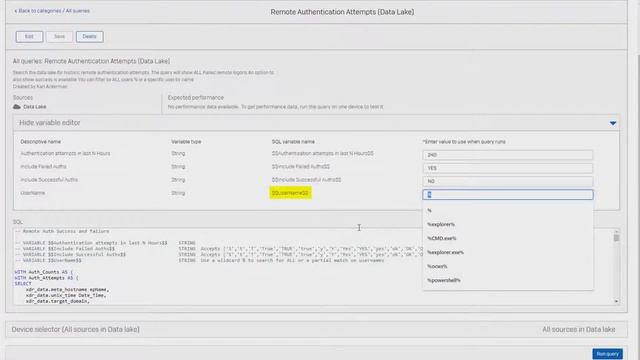640x360 pixels.
Task: Click the Include Failed Auths value field YES
Action: point(508,168)
